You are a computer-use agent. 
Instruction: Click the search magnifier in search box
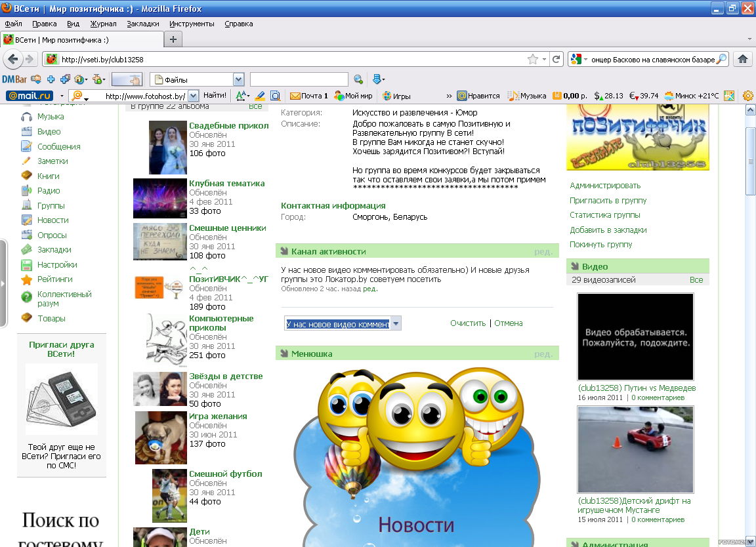721,59
